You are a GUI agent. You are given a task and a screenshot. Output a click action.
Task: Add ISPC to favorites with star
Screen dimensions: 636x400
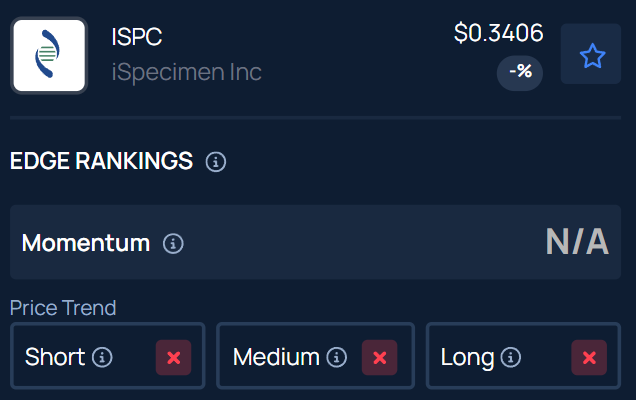[592, 55]
